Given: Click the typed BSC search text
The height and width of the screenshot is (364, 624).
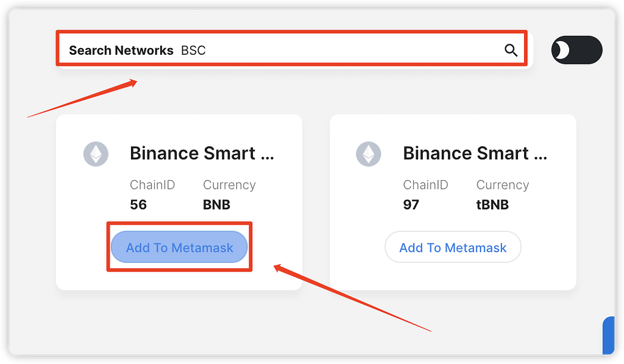Looking at the screenshot, I should click(193, 51).
